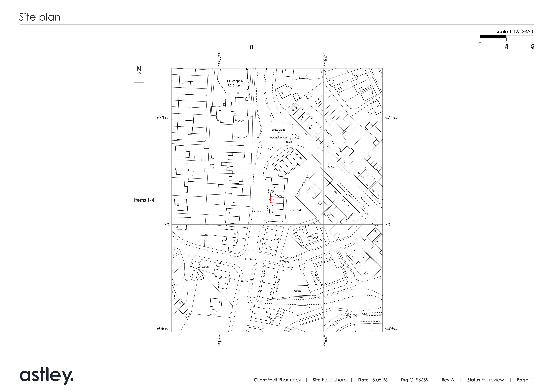Click the 'Garage' building label
Viewport: 554px width, 392px height.
pos(298,291)
